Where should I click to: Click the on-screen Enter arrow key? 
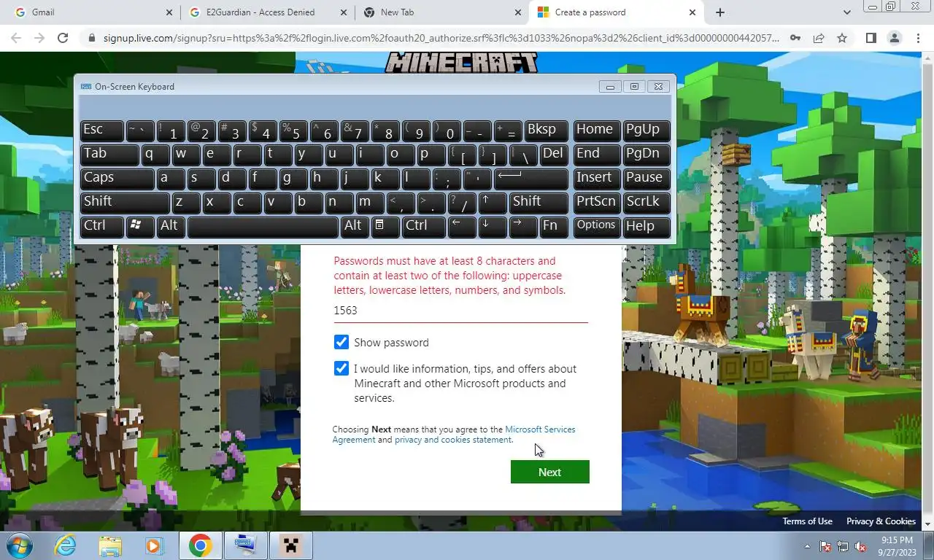pos(531,178)
